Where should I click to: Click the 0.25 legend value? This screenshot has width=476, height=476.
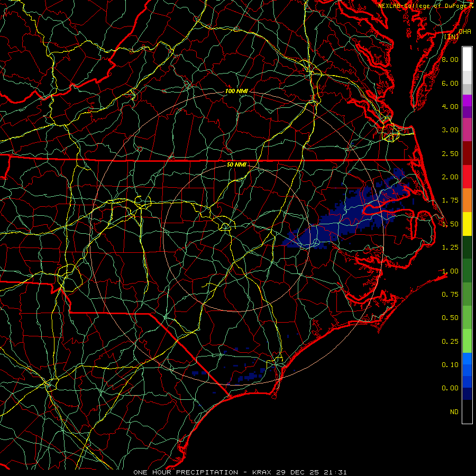tap(450, 342)
